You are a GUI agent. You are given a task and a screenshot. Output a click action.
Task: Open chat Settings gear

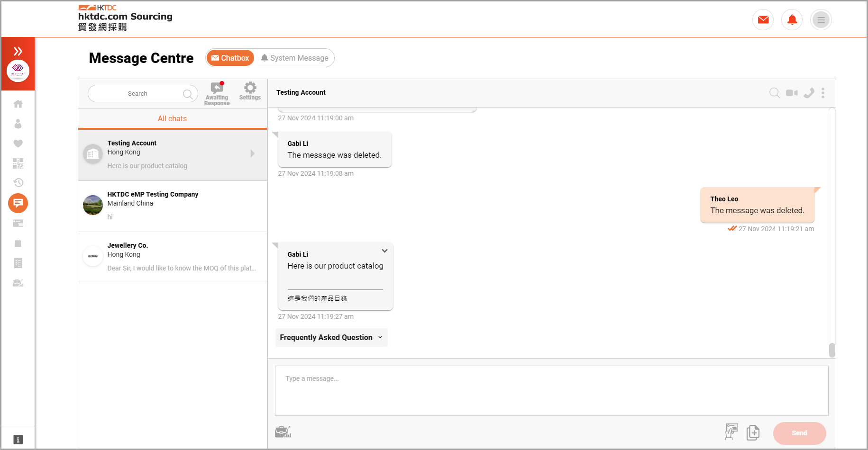tap(250, 91)
